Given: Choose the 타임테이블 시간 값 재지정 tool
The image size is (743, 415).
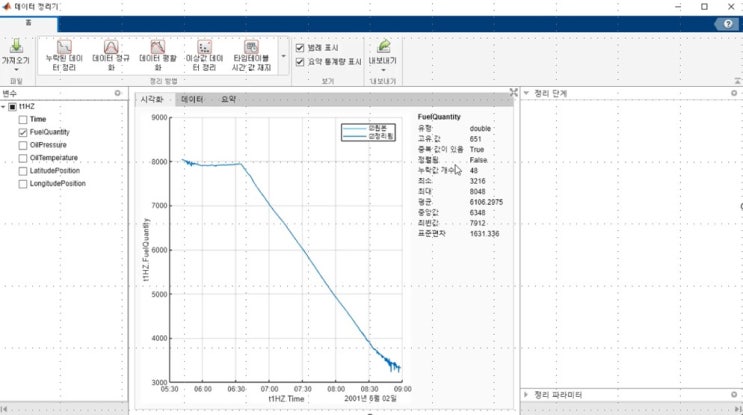Looking at the screenshot, I should click(x=251, y=55).
